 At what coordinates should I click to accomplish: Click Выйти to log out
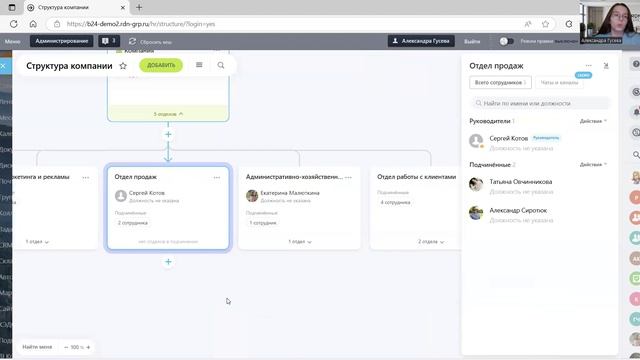click(472, 41)
